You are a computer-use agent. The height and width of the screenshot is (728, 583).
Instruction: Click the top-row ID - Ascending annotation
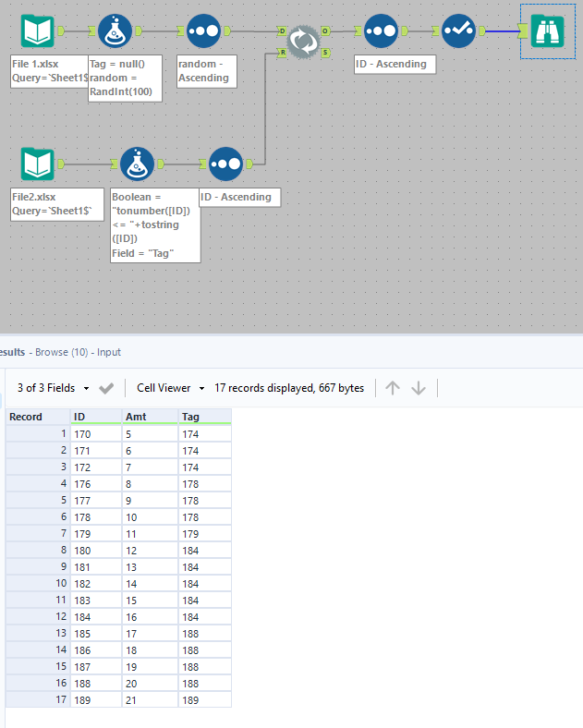(395, 64)
